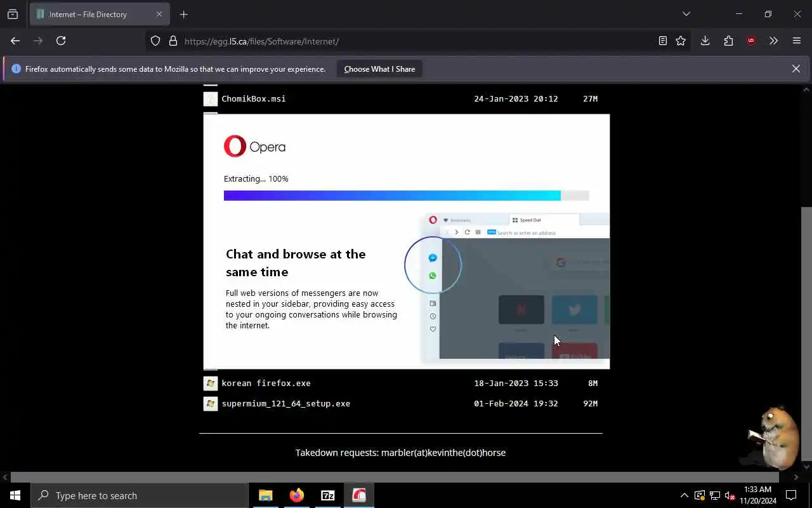The image size is (812, 508).
Task: Bookmark this page with star icon
Action: pyautogui.click(x=681, y=41)
